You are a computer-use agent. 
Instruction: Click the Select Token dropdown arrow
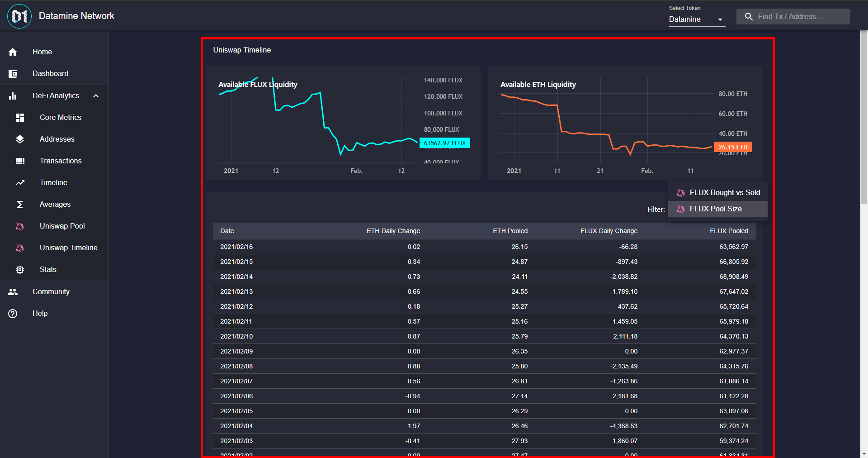[x=720, y=19]
